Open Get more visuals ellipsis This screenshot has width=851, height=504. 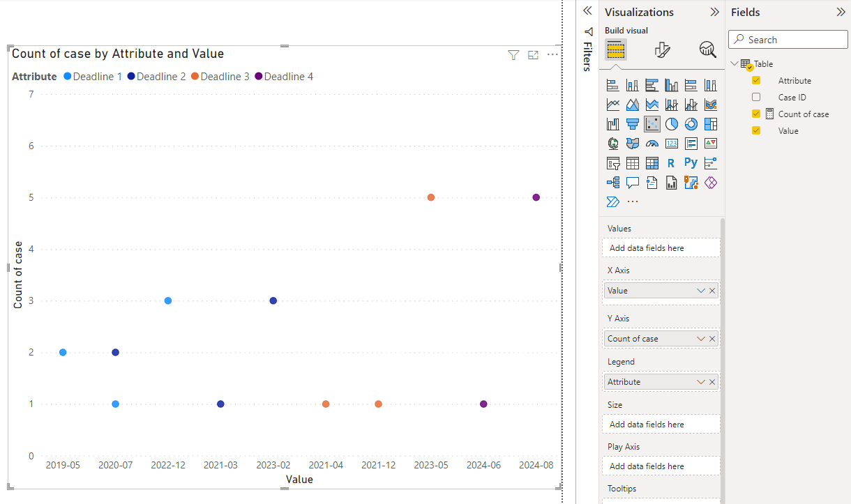pyautogui.click(x=633, y=202)
